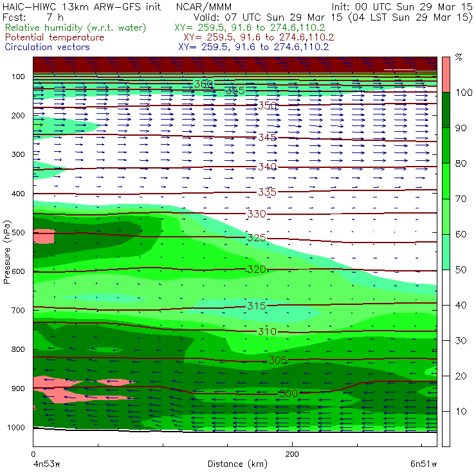
Task: Click the 400 pressure axis tick label
Action: 18,194
